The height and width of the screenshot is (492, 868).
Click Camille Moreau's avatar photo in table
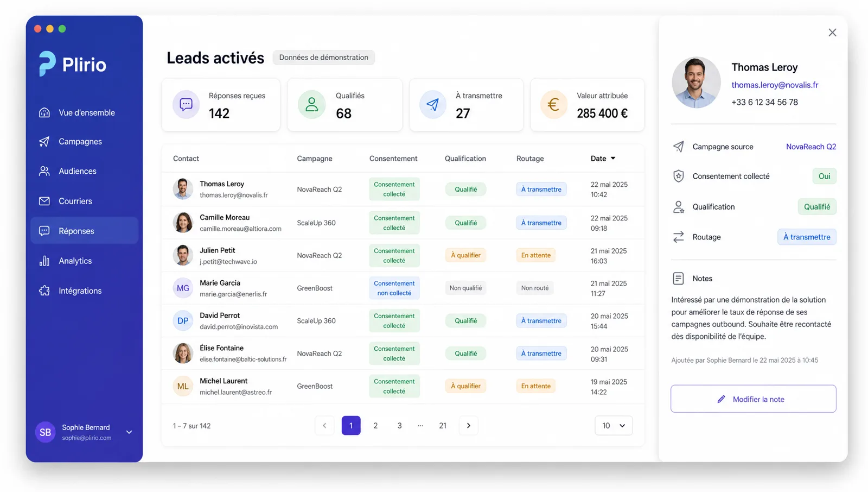(x=183, y=223)
